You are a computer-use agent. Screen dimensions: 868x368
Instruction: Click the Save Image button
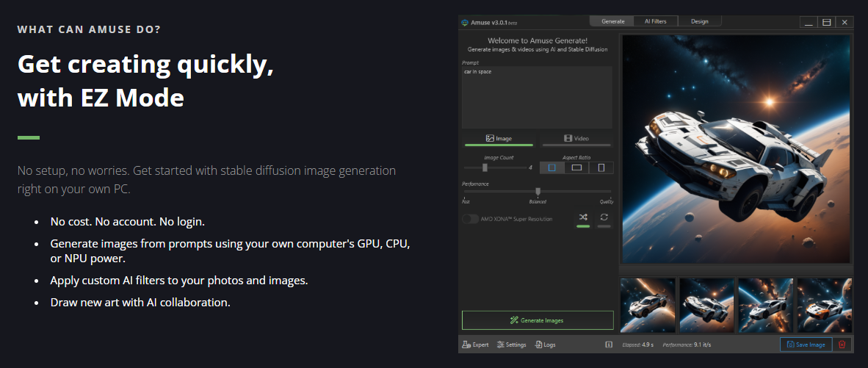tap(806, 344)
